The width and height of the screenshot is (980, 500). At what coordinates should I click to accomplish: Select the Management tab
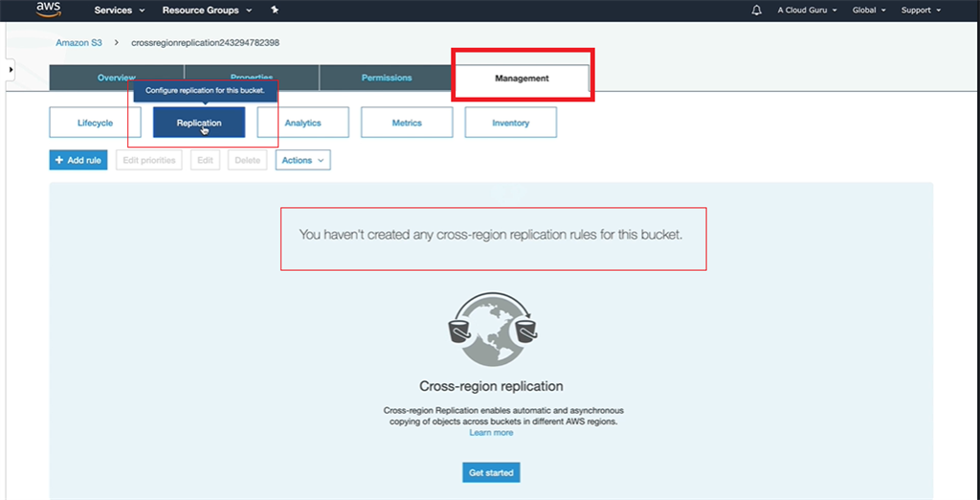522,79
